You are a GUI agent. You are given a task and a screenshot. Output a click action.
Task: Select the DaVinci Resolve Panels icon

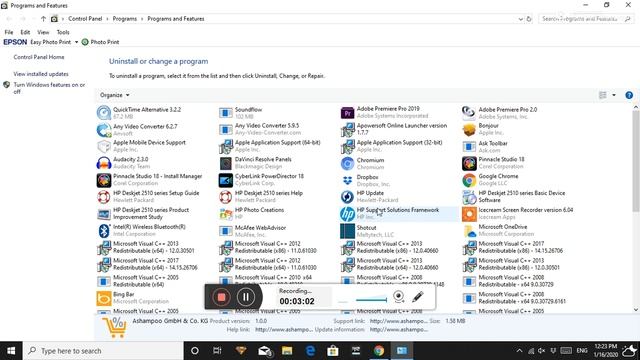click(225, 163)
